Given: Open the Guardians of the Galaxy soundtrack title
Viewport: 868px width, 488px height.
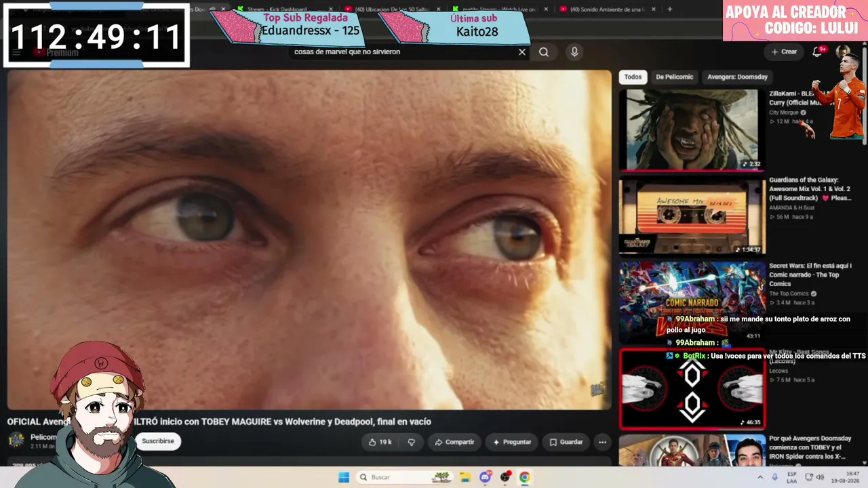Looking at the screenshot, I should point(810,189).
